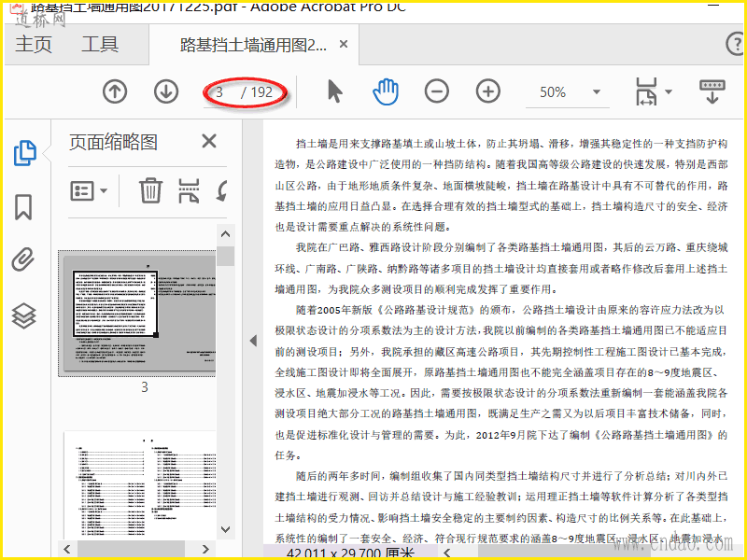The image size is (747, 560).
Task: Open the attachments paperclip panel
Action: point(23,259)
